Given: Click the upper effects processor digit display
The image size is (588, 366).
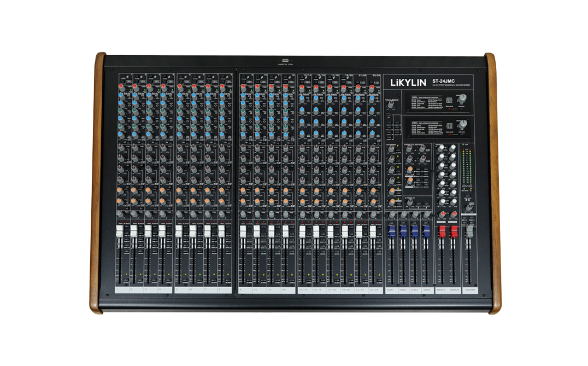Looking at the screenshot, I should point(448,100).
